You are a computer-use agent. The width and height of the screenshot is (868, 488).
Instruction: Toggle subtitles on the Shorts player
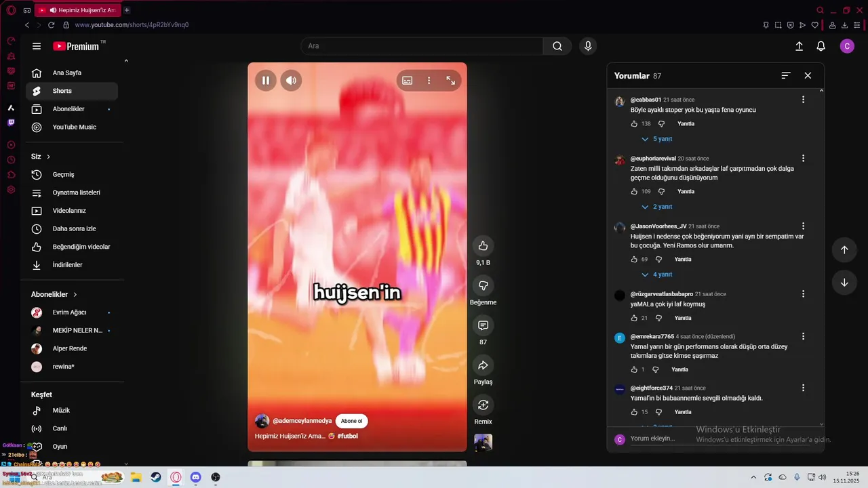[x=407, y=80]
